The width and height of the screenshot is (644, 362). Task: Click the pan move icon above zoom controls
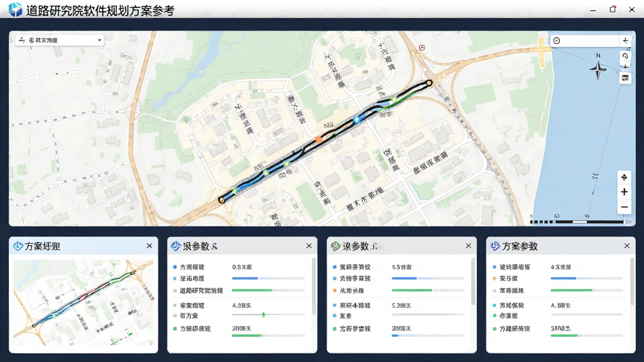click(x=625, y=177)
